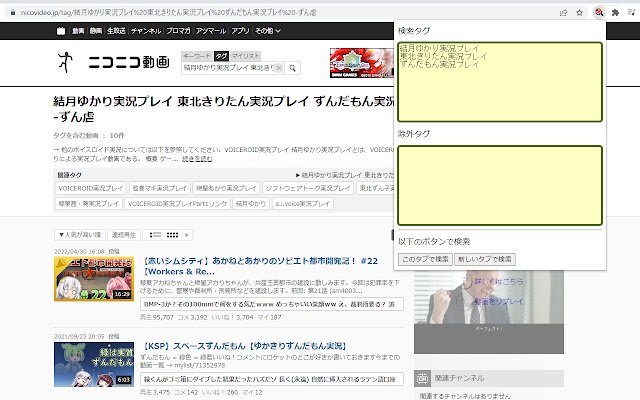Open チャンネル in top navigation
The width and height of the screenshot is (640, 400).
146,31
